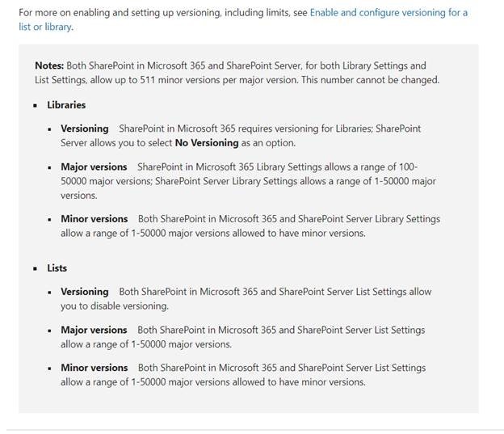Click 'Minor versions' heading under Lists

[94, 368]
